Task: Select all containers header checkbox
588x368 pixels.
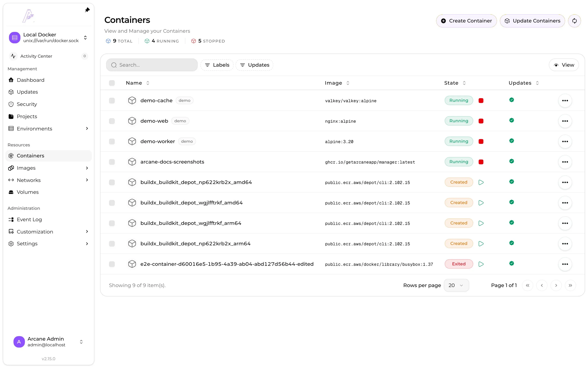Action: pyautogui.click(x=112, y=83)
